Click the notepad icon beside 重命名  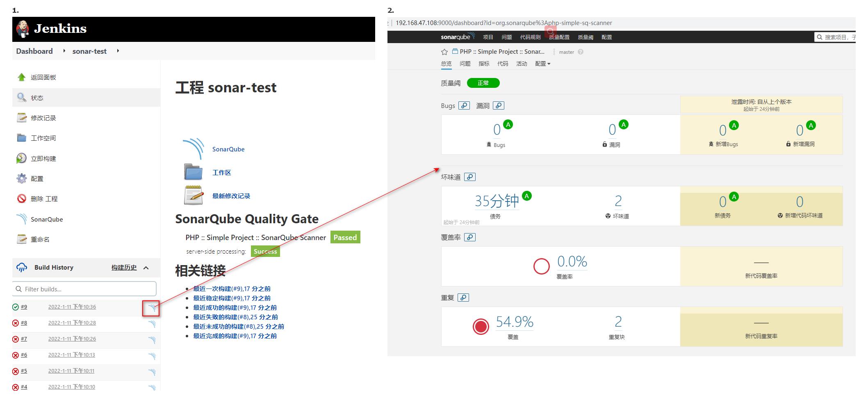coord(21,239)
